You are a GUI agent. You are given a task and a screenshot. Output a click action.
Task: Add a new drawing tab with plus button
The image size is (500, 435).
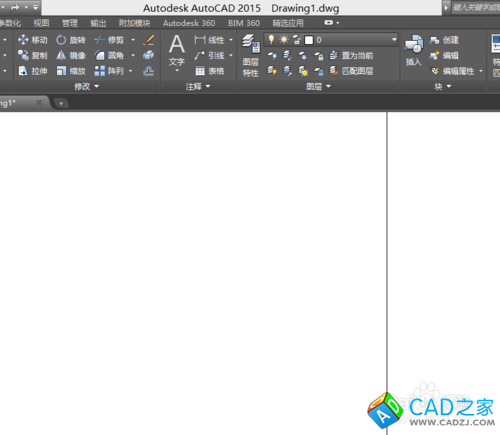61,103
